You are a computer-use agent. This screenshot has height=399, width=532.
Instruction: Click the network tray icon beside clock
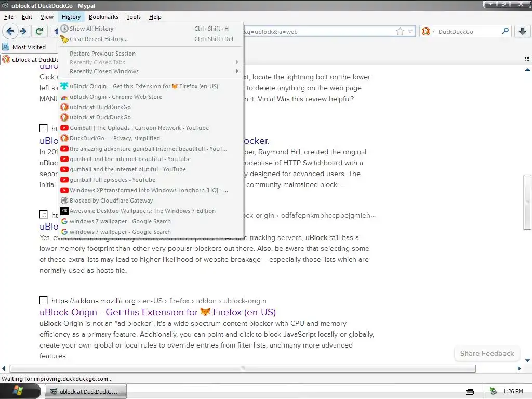pyautogui.click(x=494, y=391)
